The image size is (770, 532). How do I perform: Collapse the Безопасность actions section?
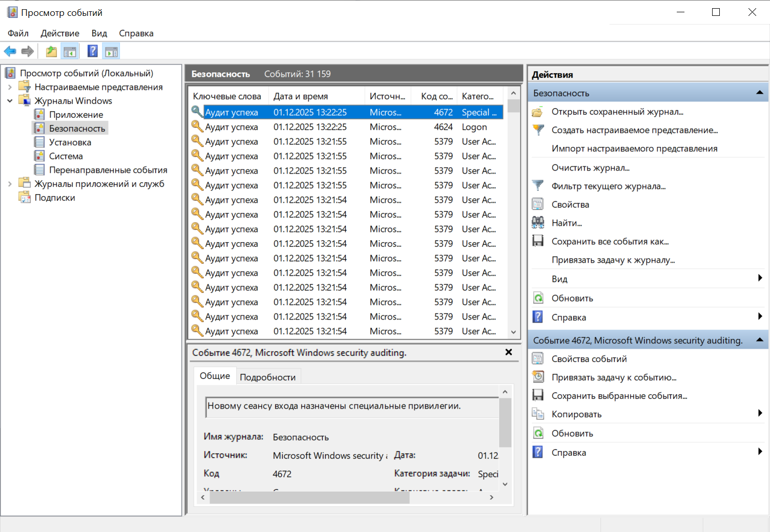759,93
